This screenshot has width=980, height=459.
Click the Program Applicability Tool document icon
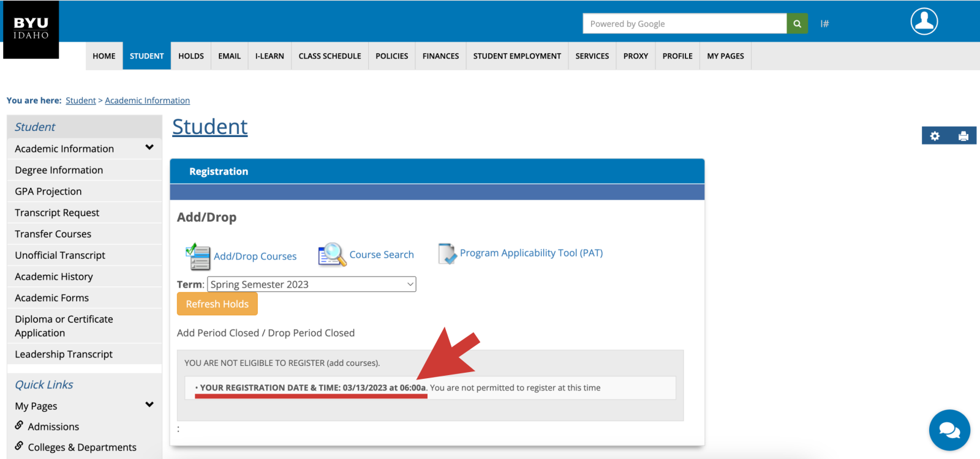[447, 253]
